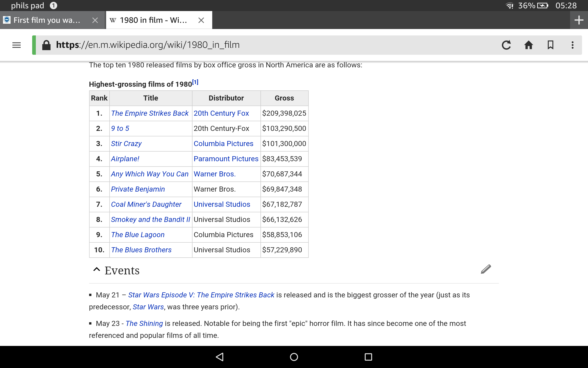Tap the Android home button
Viewport: 588px width, 368px height.
[x=294, y=357]
